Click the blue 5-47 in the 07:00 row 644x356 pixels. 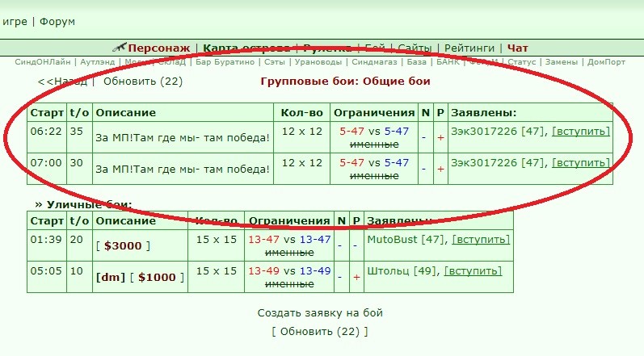(x=397, y=163)
